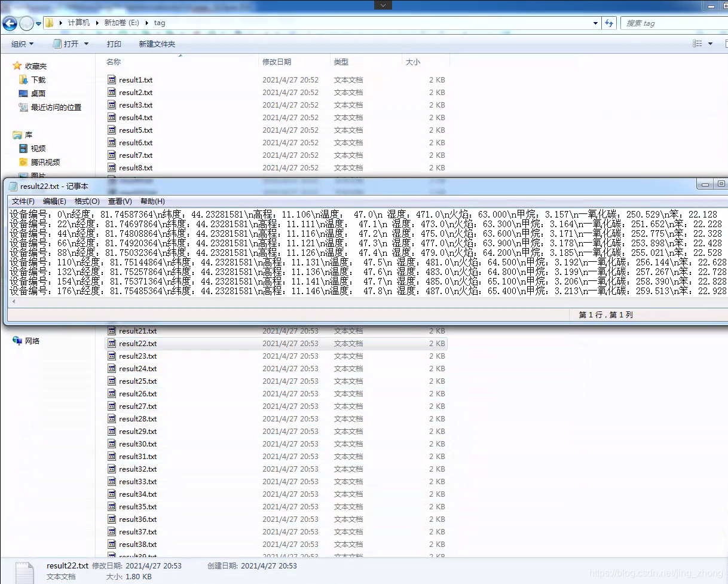Screen dimensions: 728x584
Task: Select the result8.txt file icon
Action: 112,167
